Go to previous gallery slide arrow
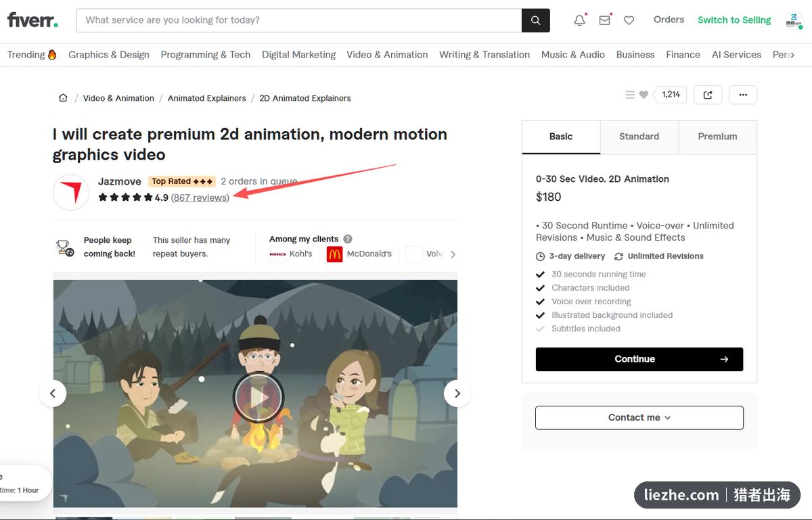The width and height of the screenshot is (812, 520). tap(53, 393)
